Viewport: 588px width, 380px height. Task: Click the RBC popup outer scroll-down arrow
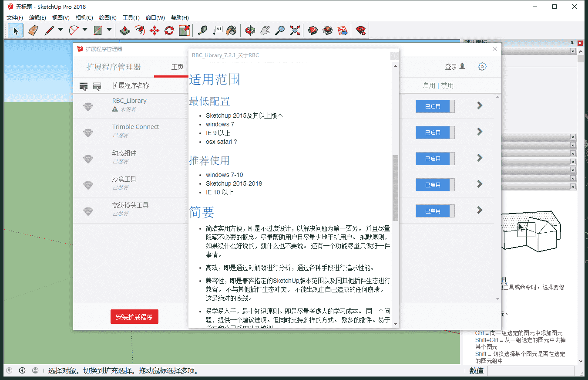tap(395, 324)
